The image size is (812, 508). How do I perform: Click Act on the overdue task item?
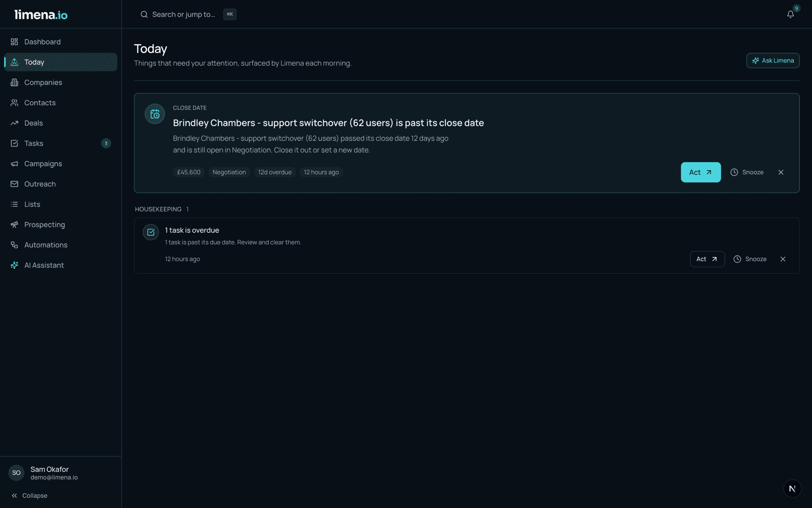707,259
